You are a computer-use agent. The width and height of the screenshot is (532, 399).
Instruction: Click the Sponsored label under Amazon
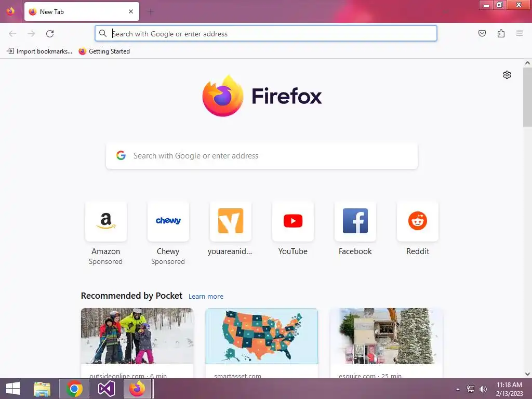click(x=105, y=262)
